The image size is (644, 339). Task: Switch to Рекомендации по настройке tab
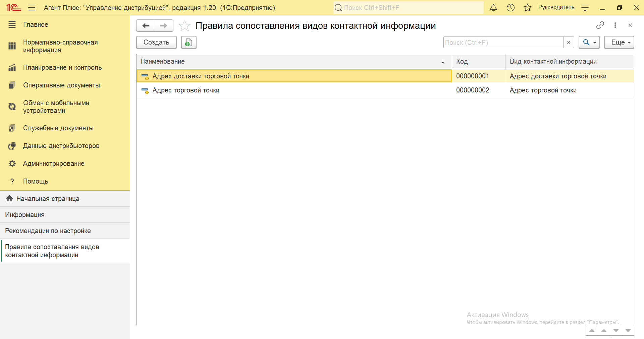coord(65,231)
